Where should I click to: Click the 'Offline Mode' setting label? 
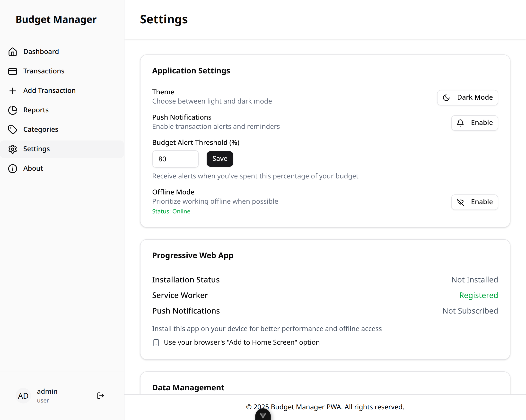pos(173,192)
